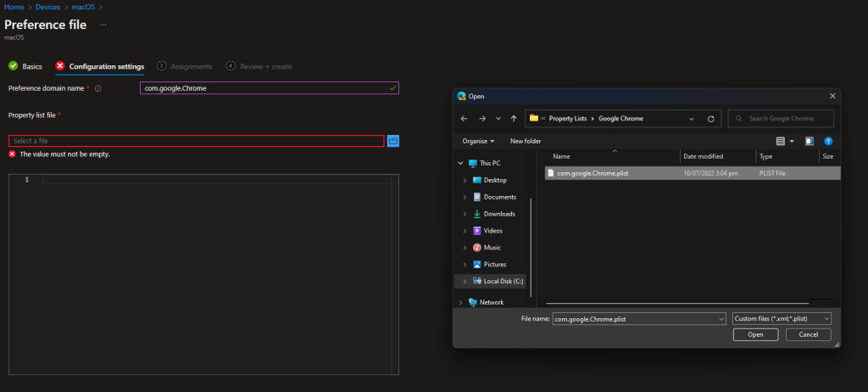
Task: Expand the address bar path dropdown
Action: [x=692, y=119]
